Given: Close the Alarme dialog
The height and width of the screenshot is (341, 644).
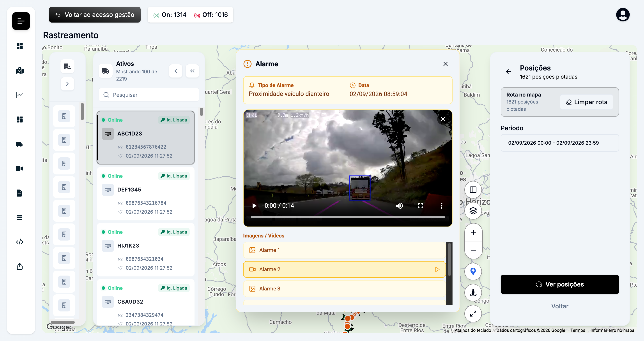Looking at the screenshot, I should pyautogui.click(x=445, y=64).
